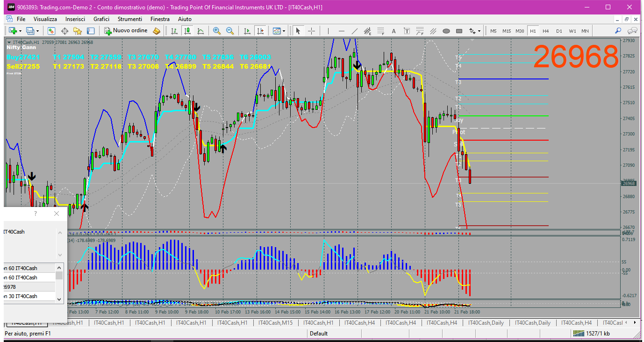
Task: Open the chat bubbles icon
Action: coord(632,31)
